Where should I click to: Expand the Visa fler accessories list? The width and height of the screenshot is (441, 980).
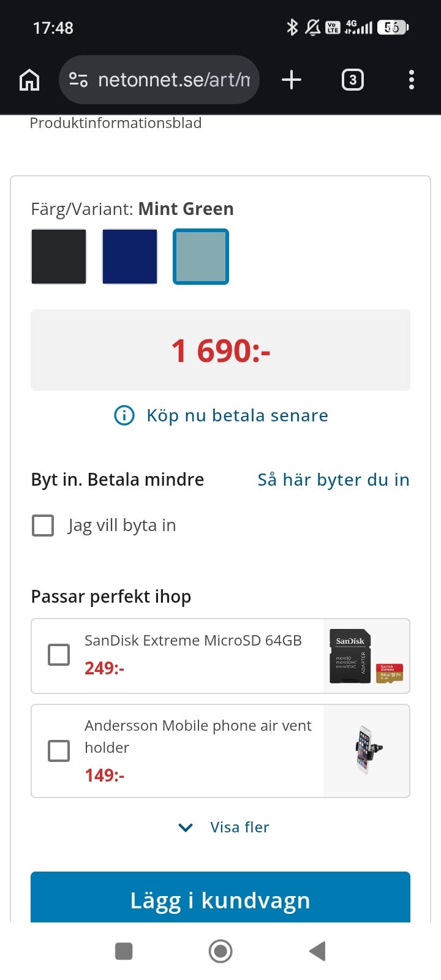[224, 827]
